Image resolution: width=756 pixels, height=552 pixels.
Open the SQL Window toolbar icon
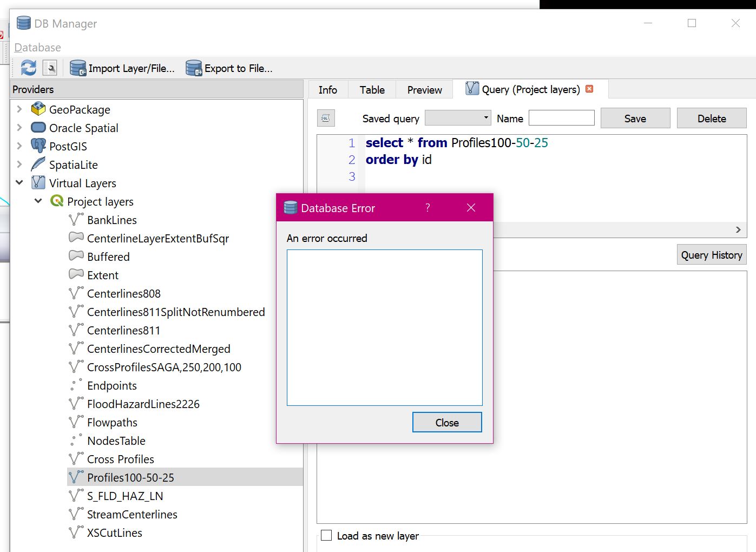(50, 68)
